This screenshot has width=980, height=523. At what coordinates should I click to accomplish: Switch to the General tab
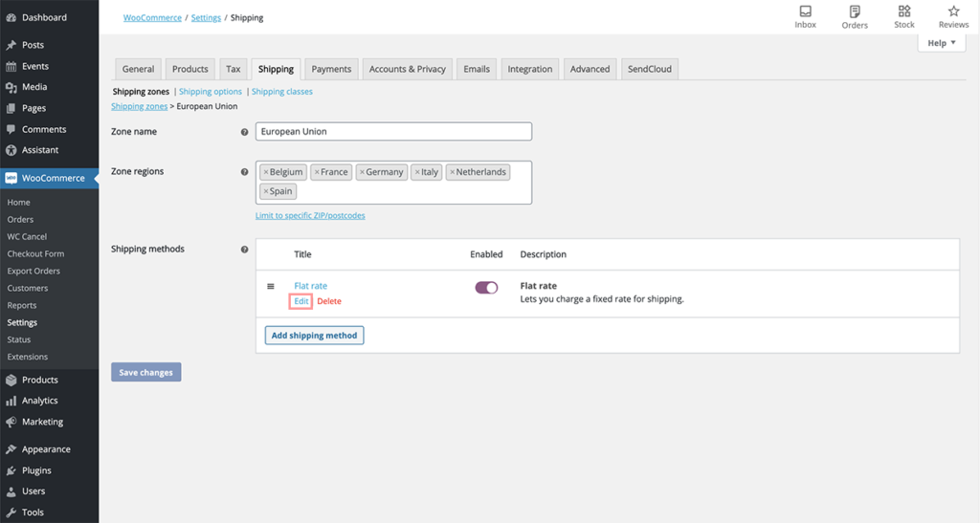pos(138,69)
